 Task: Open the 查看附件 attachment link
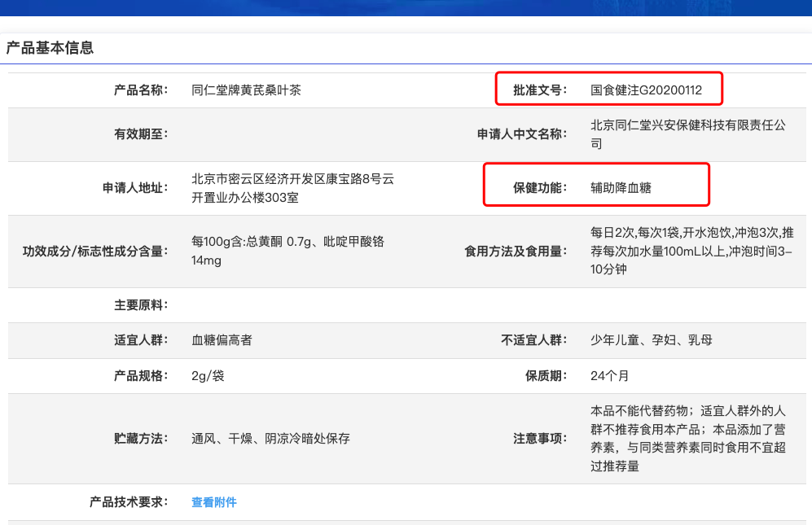click(x=214, y=502)
